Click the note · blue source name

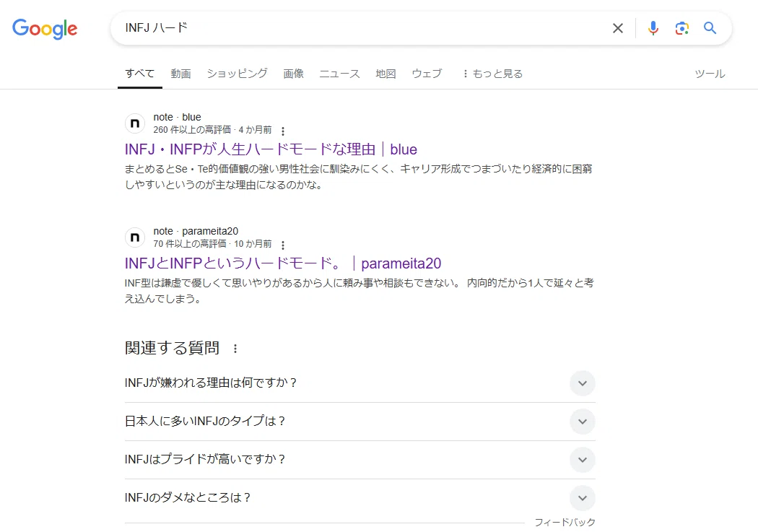point(177,117)
